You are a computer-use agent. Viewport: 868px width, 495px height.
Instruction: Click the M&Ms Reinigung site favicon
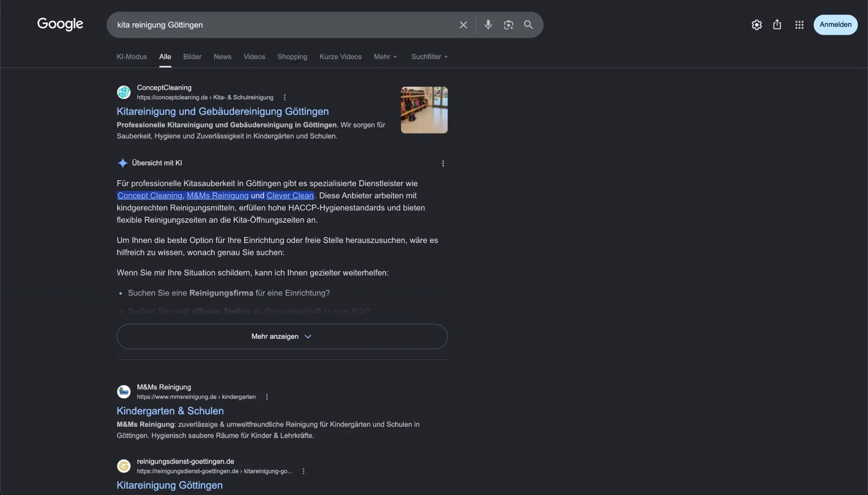124,392
